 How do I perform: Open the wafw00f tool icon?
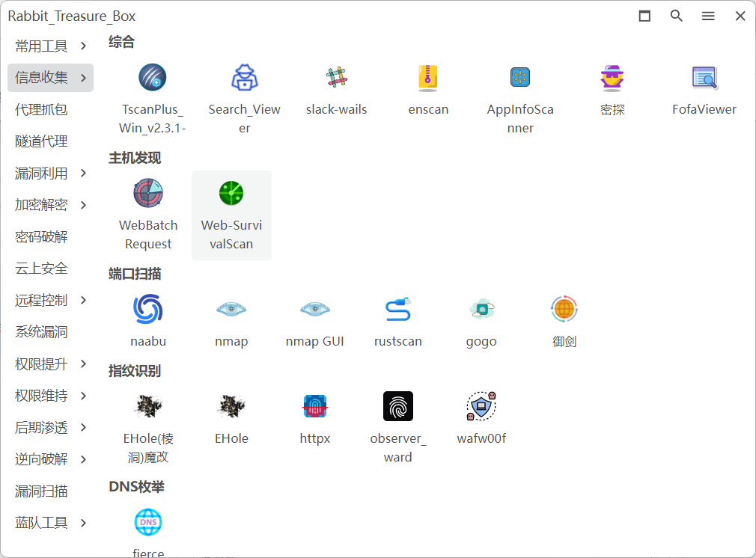pos(481,406)
